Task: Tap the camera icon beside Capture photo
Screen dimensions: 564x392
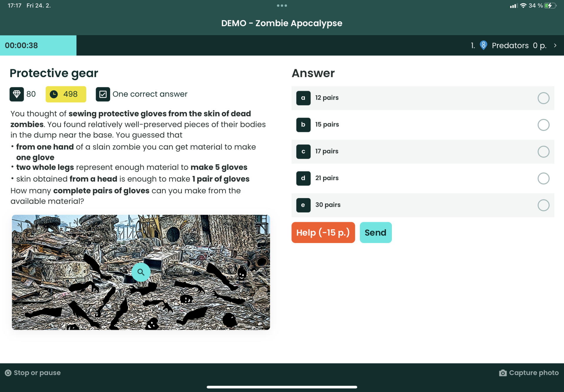Action: click(x=503, y=373)
